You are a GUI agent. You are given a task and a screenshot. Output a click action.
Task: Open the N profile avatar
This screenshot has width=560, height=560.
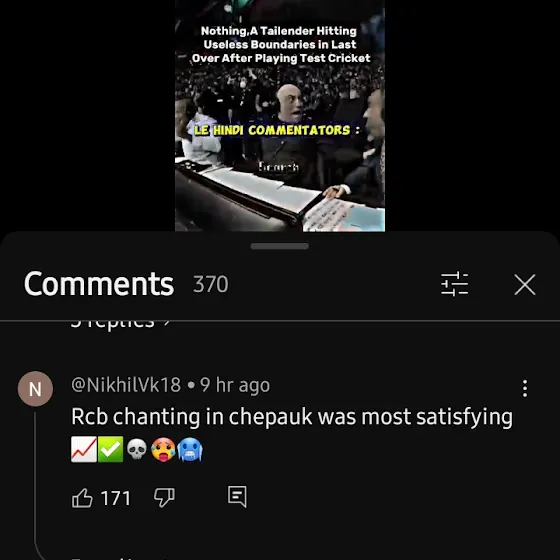35,389
